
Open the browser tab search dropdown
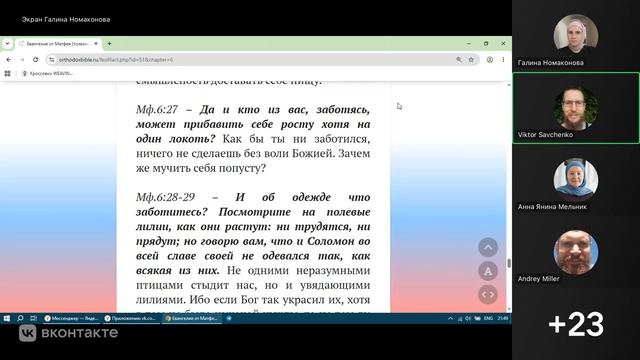coord(7,44)
